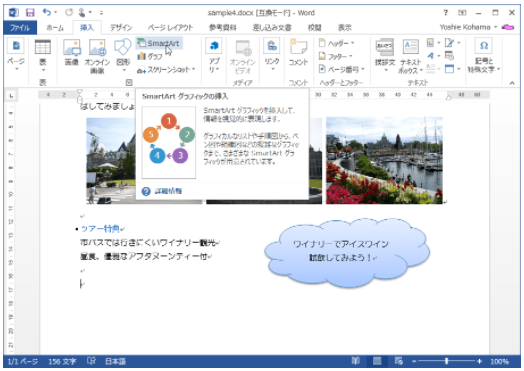Viewport: 524px width, 371px height.
Task: Click the zoom in plus button
Action: [480, 361]
